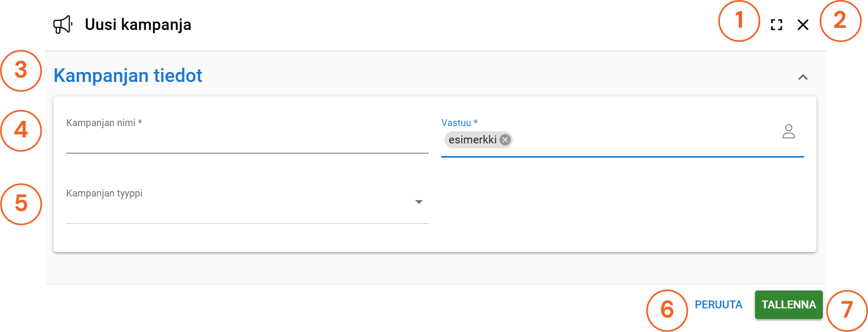Save the campaign with TALLENNA

789,305
